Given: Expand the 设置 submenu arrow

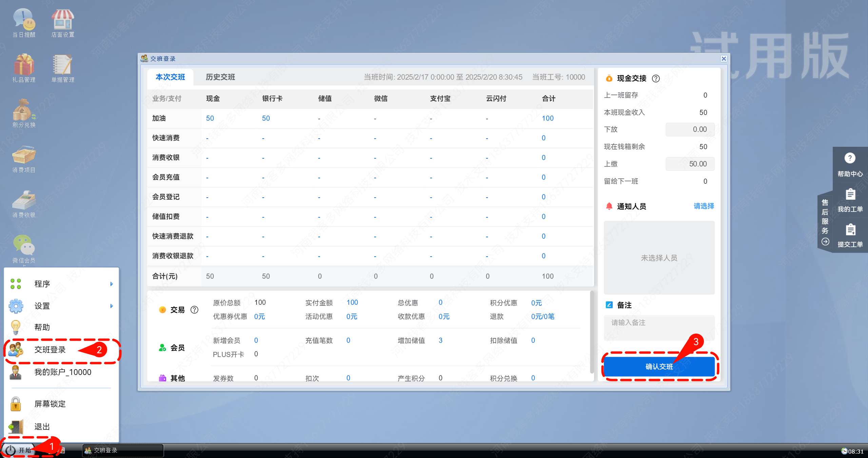Looking at the screenshot, I should tap(112, 306).
